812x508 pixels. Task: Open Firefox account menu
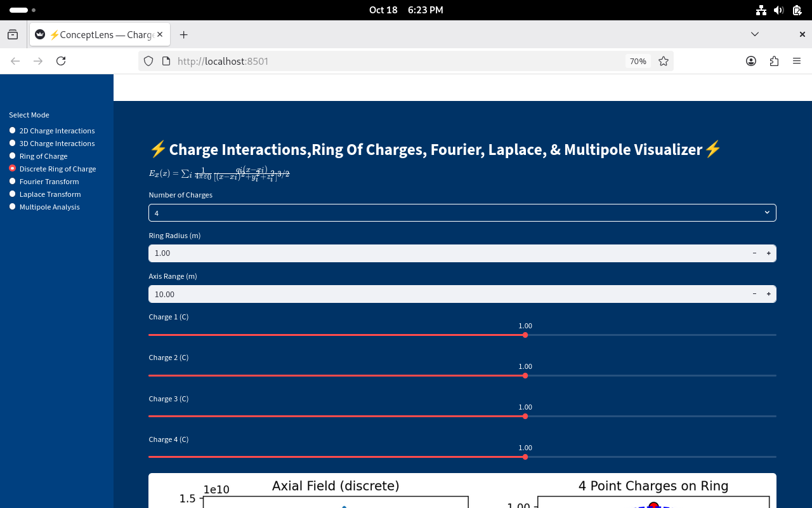751,61
